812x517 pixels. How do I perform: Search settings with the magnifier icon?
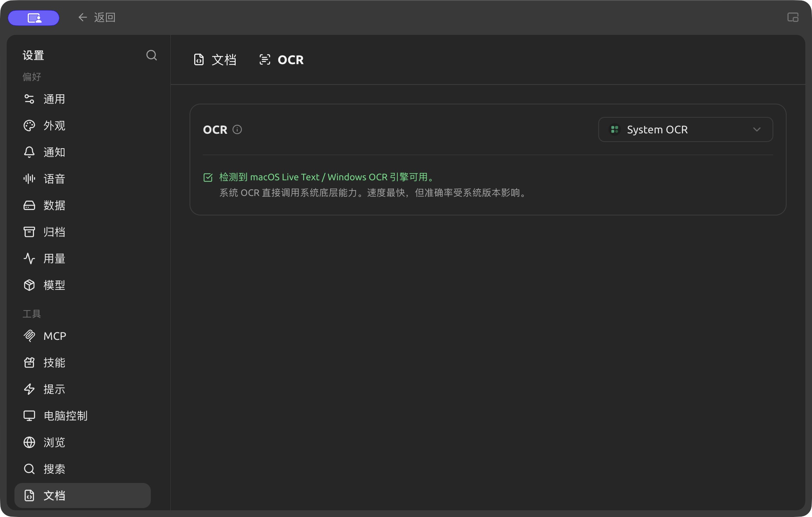[x=152, y=55]
